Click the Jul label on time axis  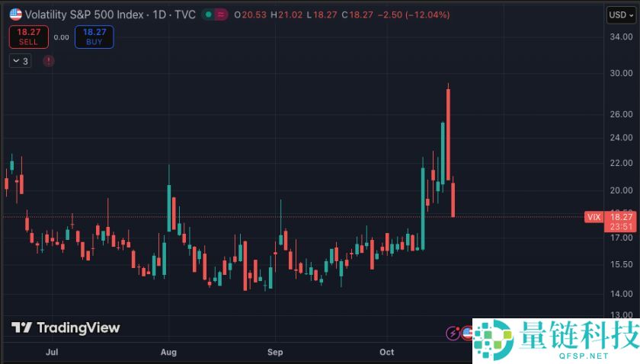coord(52,353)
